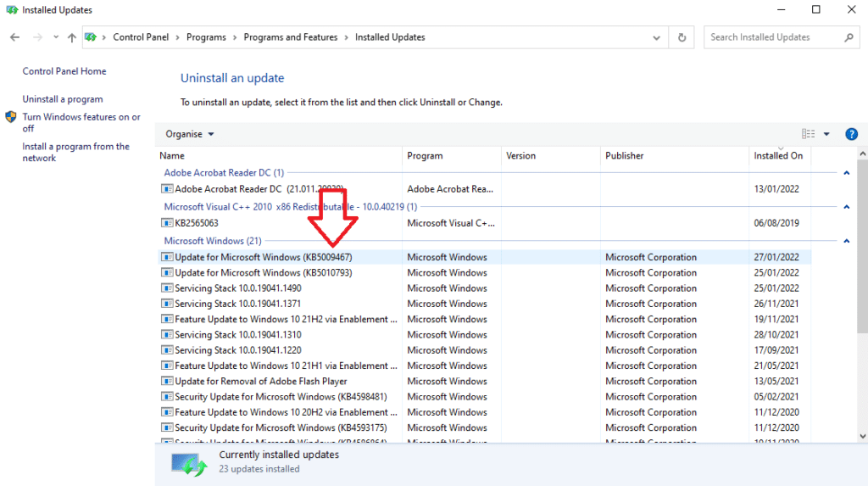Viewport: 868px width, 486px height.
Task: Click the 27/01/2022 installed date
Action: tap(776, 257)
